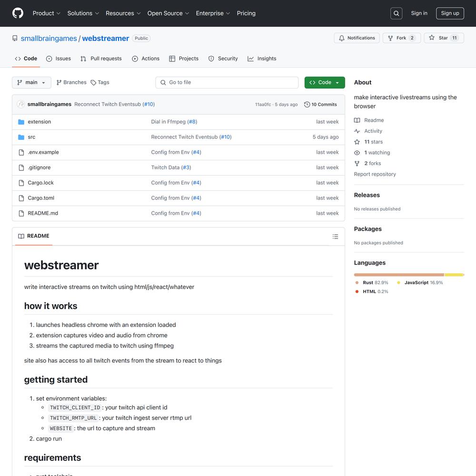This screenshot has width=476, height=476.
Task: Open the Cargo.toml file
Action: pyautogui.click(x=41, y=198)
